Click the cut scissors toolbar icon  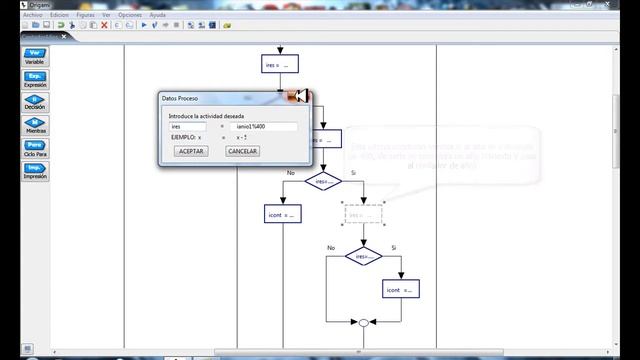click(x=72, y=25)
